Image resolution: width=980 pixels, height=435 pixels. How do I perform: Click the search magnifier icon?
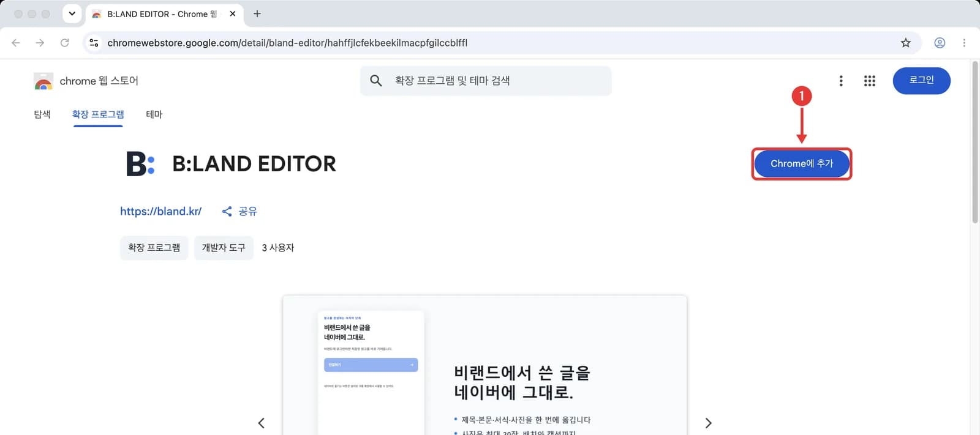376,81
